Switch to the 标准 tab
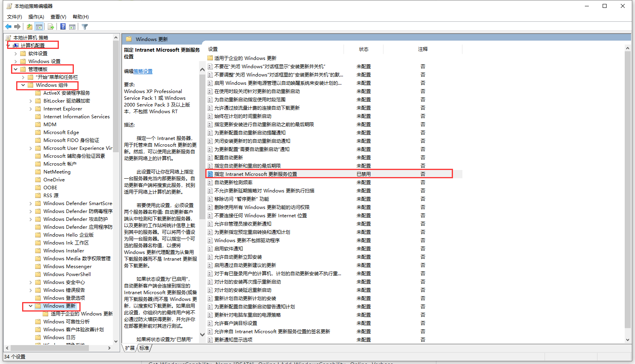The image size is (635, 364). [145, 348]
